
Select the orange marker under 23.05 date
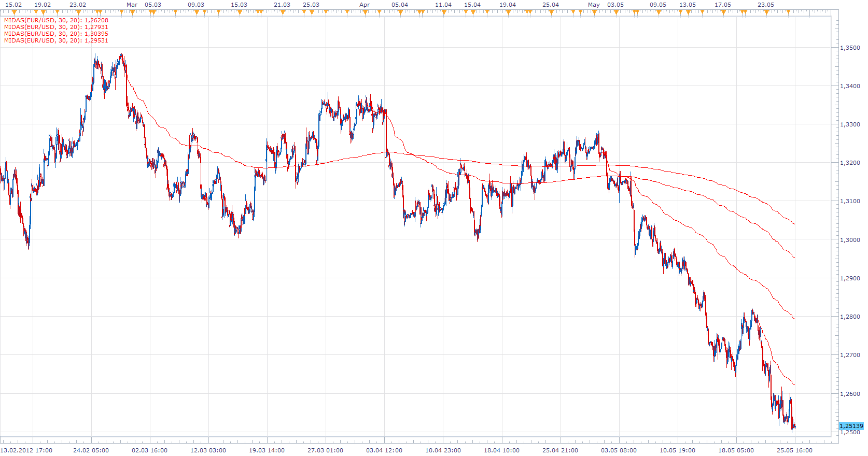tap(766, 12)
